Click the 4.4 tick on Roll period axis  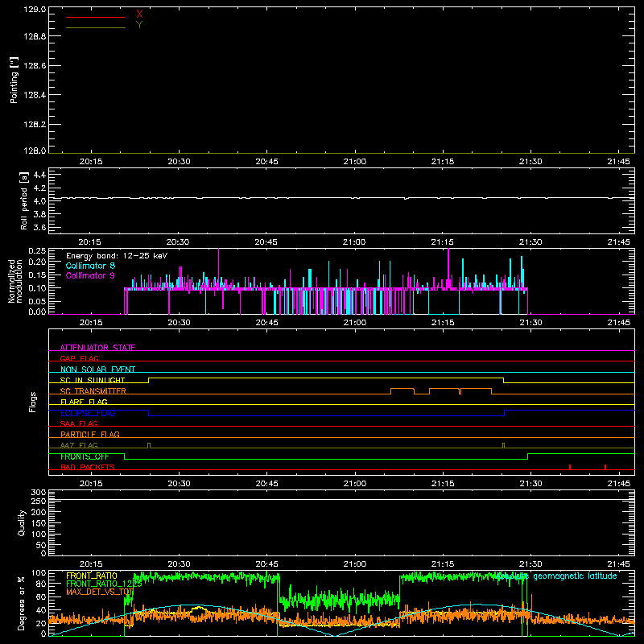click(39, 175)
